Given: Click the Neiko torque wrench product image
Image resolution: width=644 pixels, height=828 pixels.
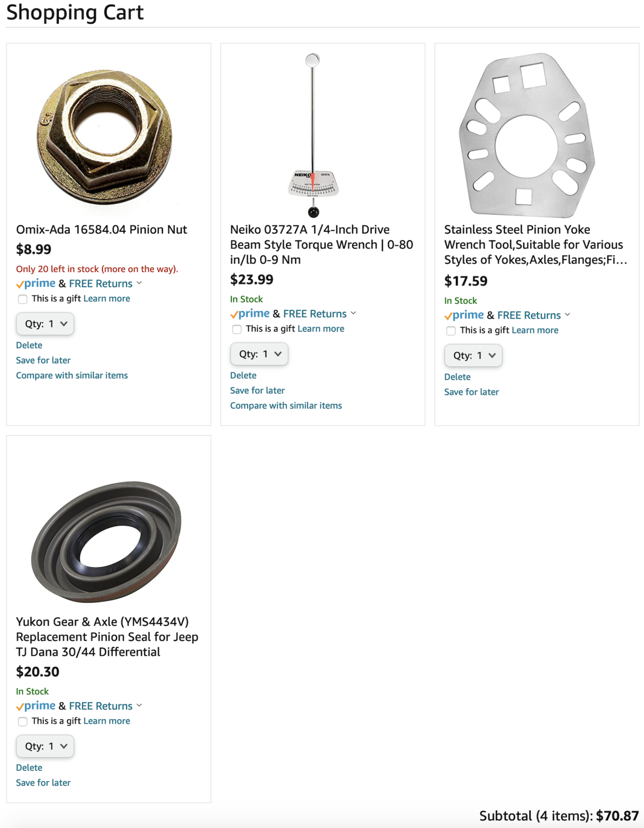Looking at the screenshot, I should click(313, 136).
